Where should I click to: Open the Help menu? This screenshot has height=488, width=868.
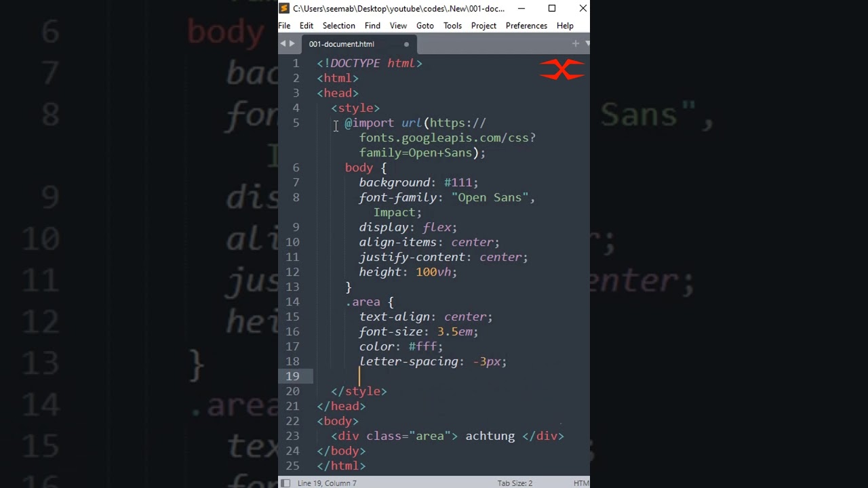pyautogui.click(x=565, y=26)
